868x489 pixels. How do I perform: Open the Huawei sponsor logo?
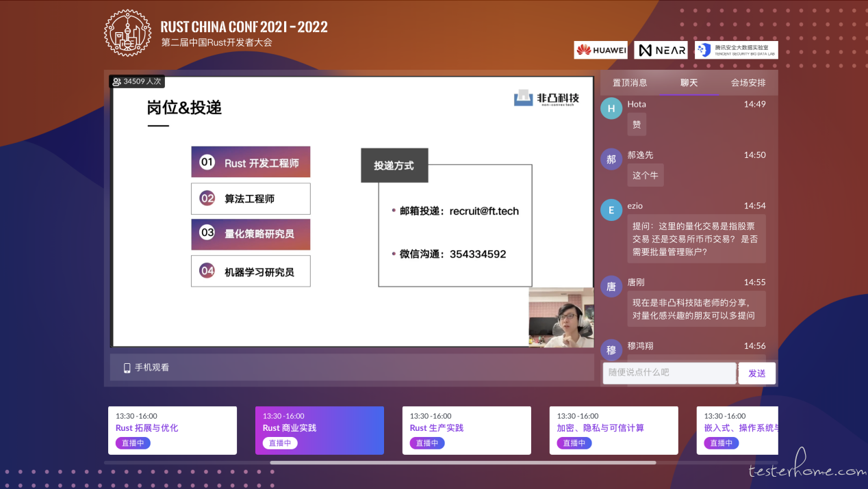tap(601, 50)
